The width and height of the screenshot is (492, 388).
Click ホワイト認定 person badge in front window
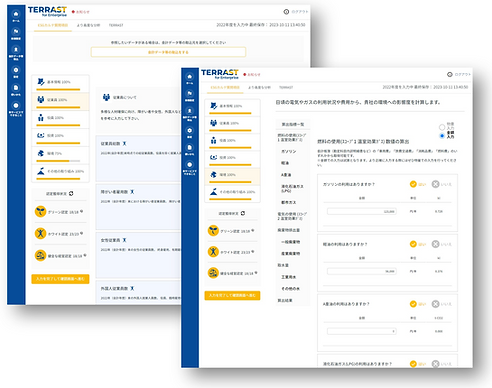click(x=213, y=252)
